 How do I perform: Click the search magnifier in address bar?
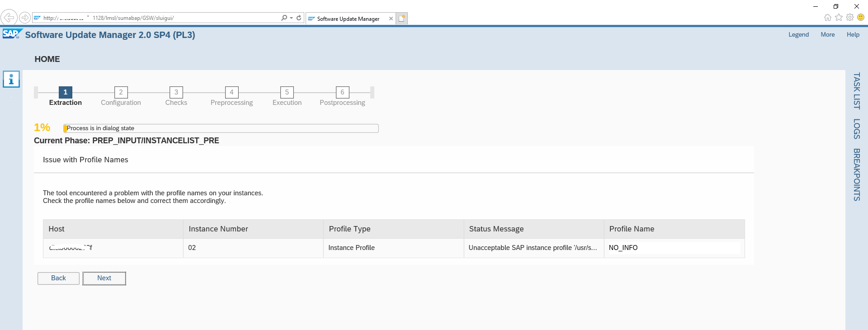point(284,18)
